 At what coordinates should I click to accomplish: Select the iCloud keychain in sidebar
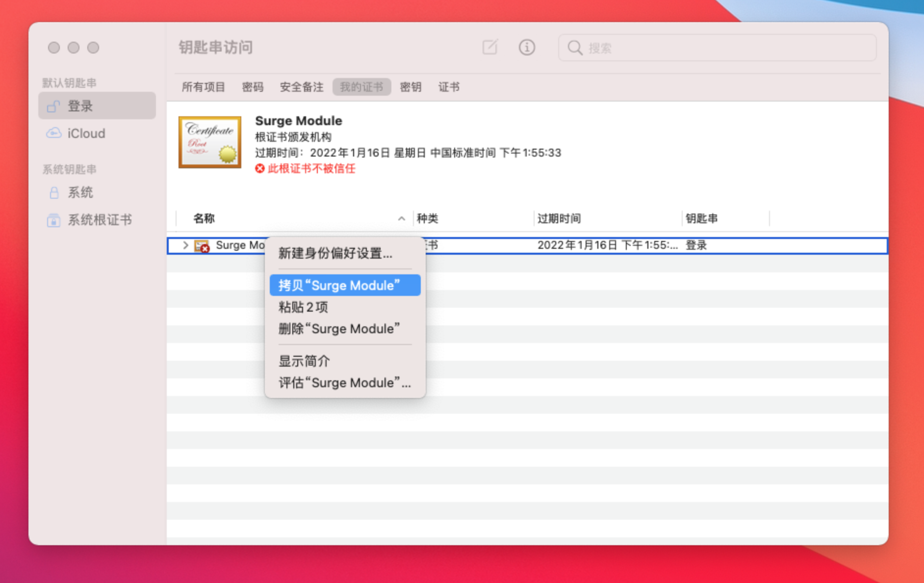tap(97, 133)
